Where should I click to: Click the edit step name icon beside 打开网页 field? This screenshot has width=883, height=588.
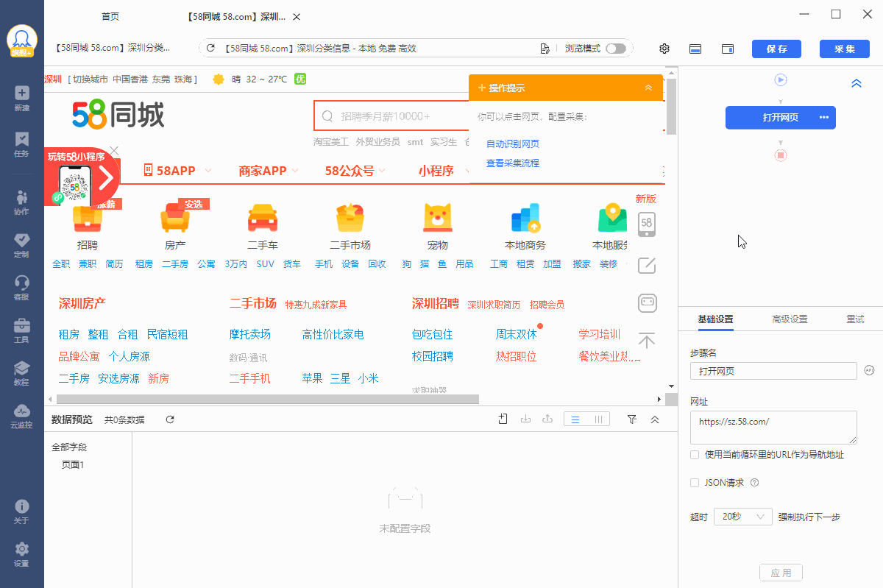click(869, 370)
